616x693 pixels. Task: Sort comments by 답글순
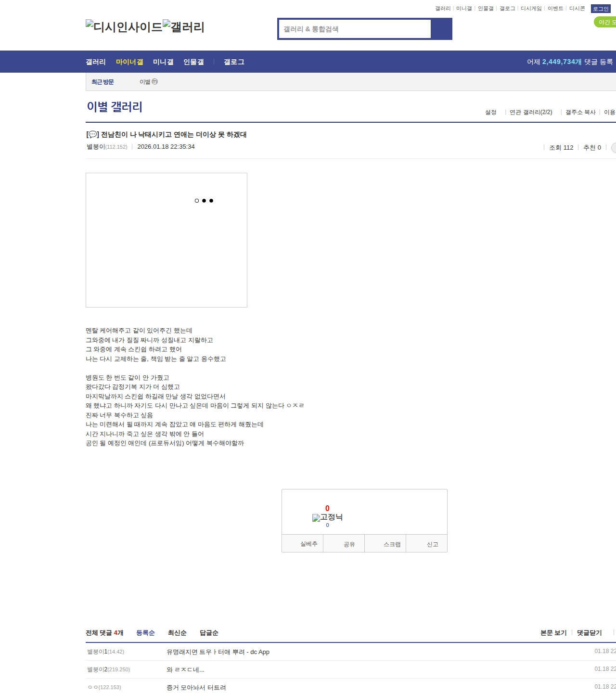pyautogui.click(x=209, y=633)
